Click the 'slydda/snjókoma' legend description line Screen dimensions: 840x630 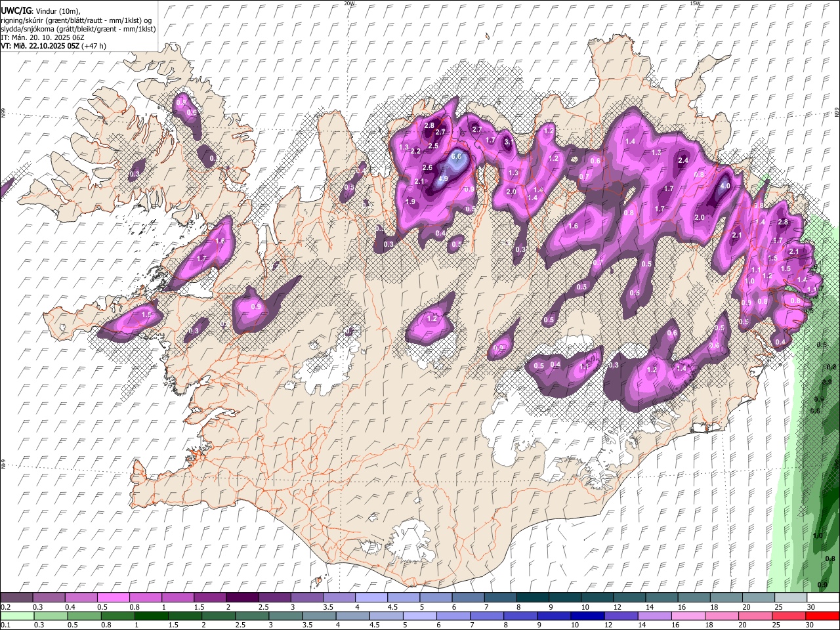(78, 29)
